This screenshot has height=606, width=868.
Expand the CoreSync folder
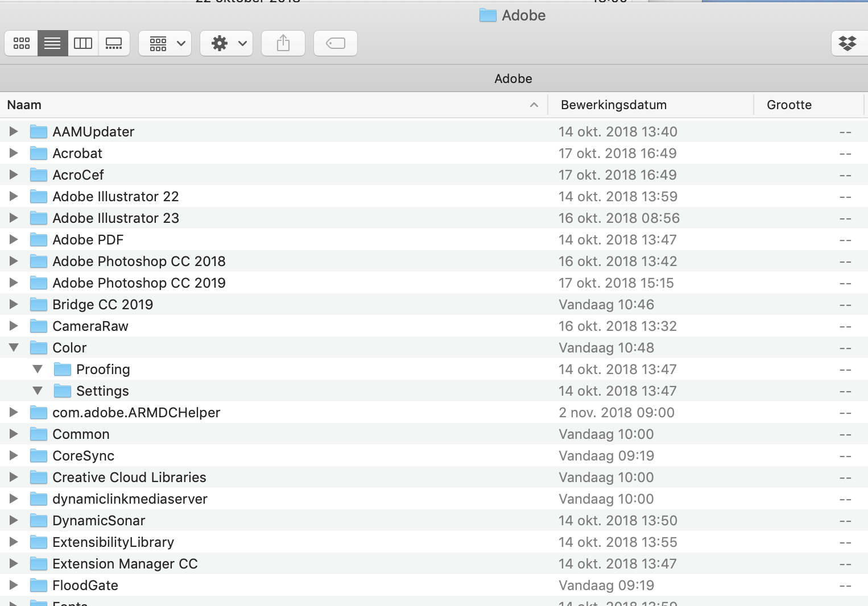(x=14, y=455)
